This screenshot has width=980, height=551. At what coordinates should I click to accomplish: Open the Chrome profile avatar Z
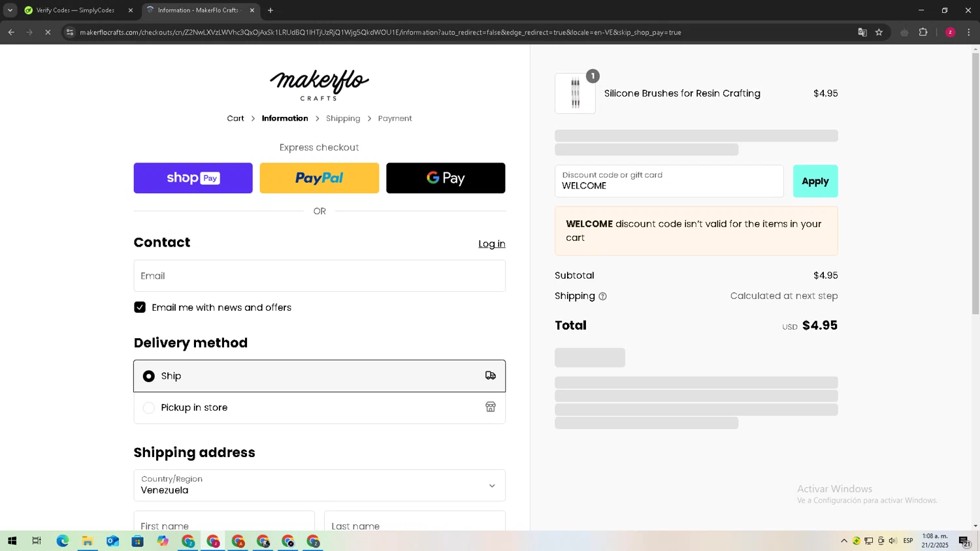click(950, 32)
